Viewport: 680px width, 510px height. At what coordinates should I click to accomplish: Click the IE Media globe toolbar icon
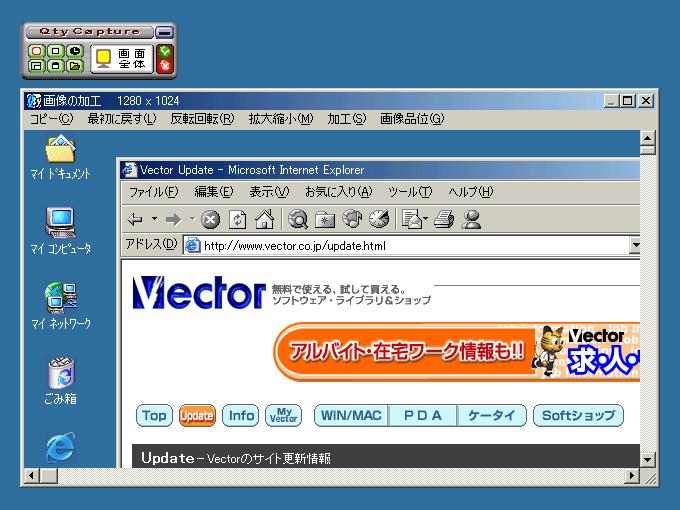pyautogui.click(x=352, y=219)
